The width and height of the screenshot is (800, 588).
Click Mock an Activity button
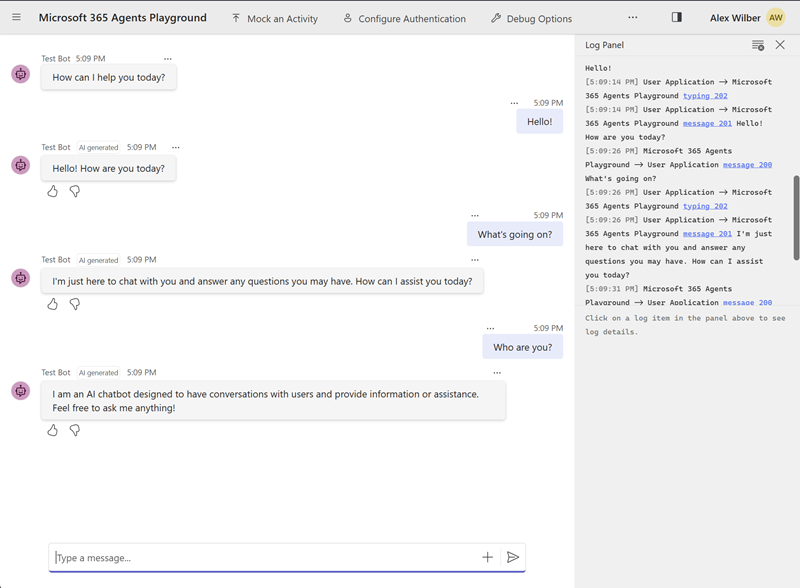tap(274, 18)
